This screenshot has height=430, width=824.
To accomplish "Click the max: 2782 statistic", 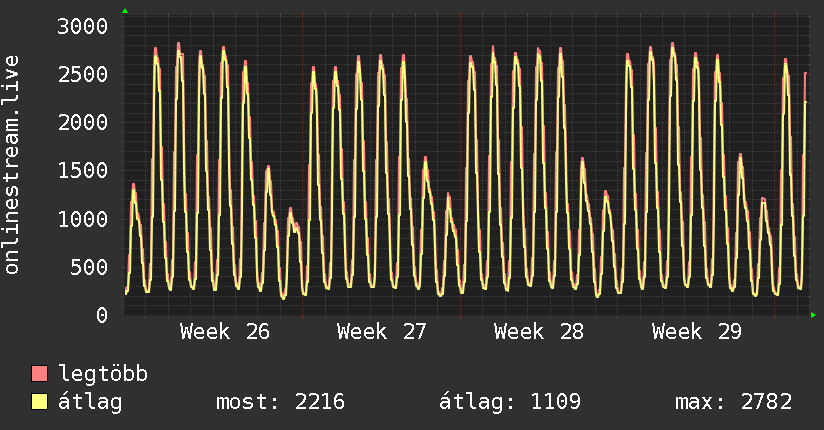I will (734, 402).
